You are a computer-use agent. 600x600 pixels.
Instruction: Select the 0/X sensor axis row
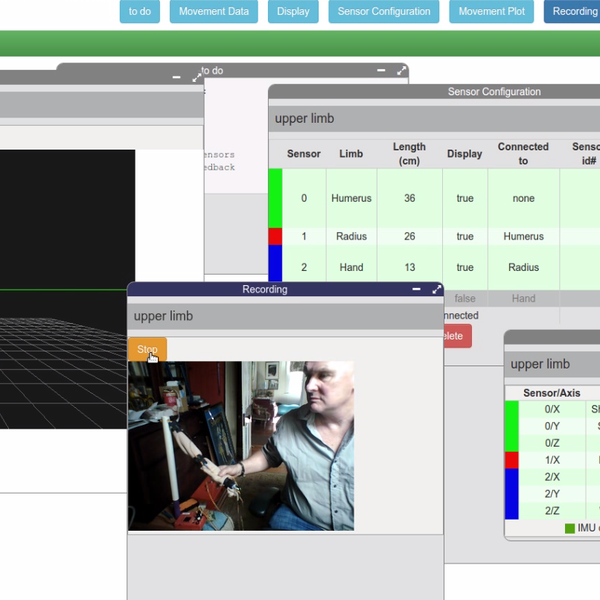click(552, 409)
